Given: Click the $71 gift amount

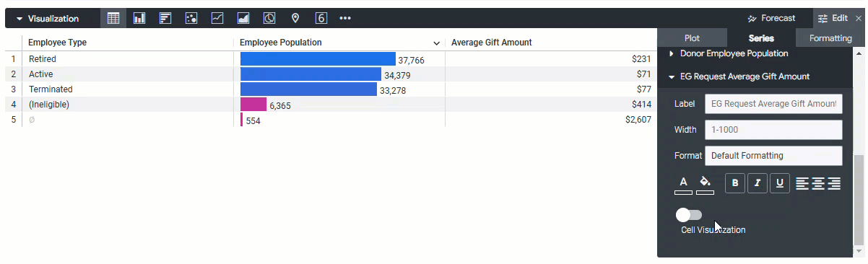Looking at the screenshot, I should [x=644, y=74].
